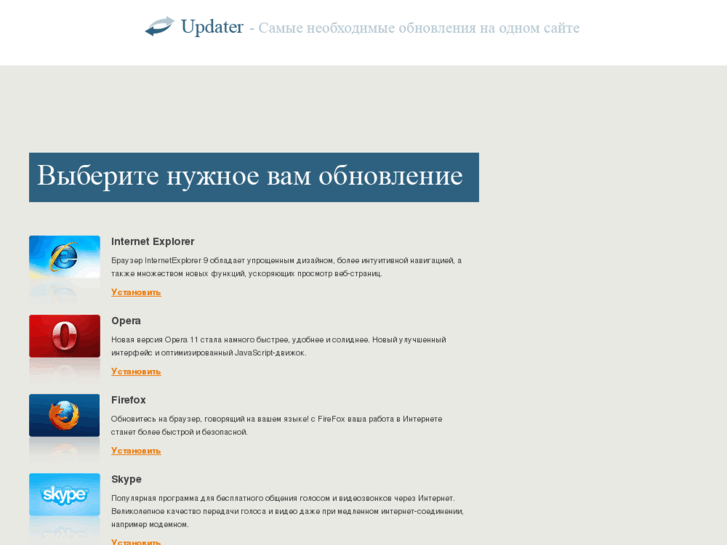
Task: Click the Firefox description paragraph
Action: pyautogui.click(x=276, y=425)
